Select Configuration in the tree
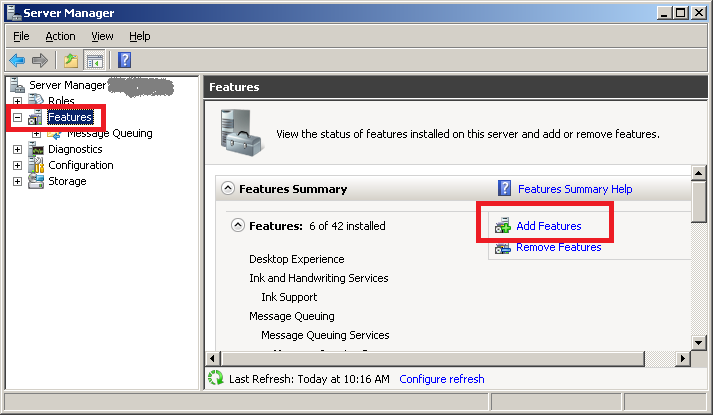713x415 pixels. [80, 165]
